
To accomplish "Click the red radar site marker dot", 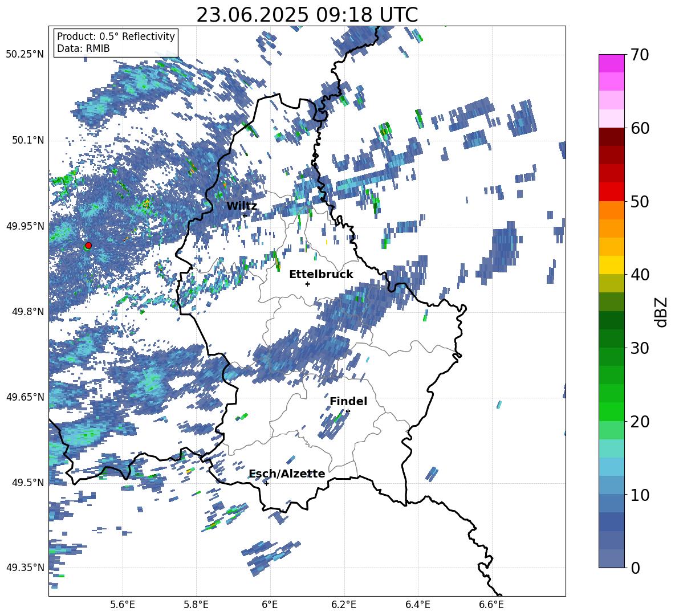I will pyautogui.click(x=88, y=245).
